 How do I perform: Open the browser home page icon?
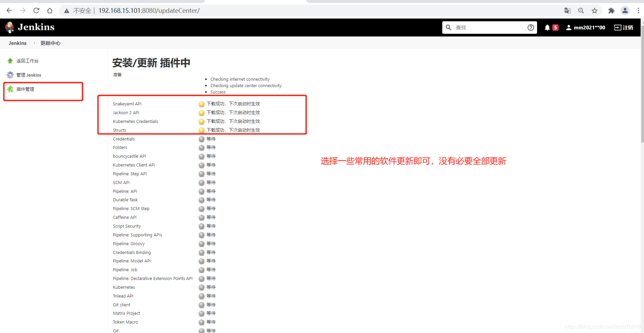point(50,10)
